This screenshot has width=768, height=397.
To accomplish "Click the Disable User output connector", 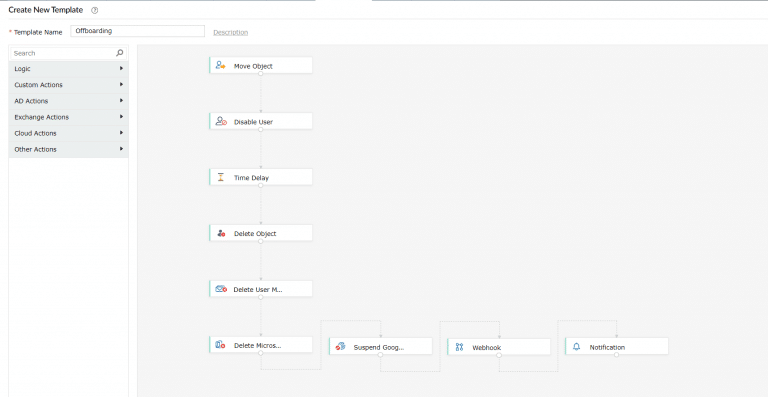I will click(261, 130).
